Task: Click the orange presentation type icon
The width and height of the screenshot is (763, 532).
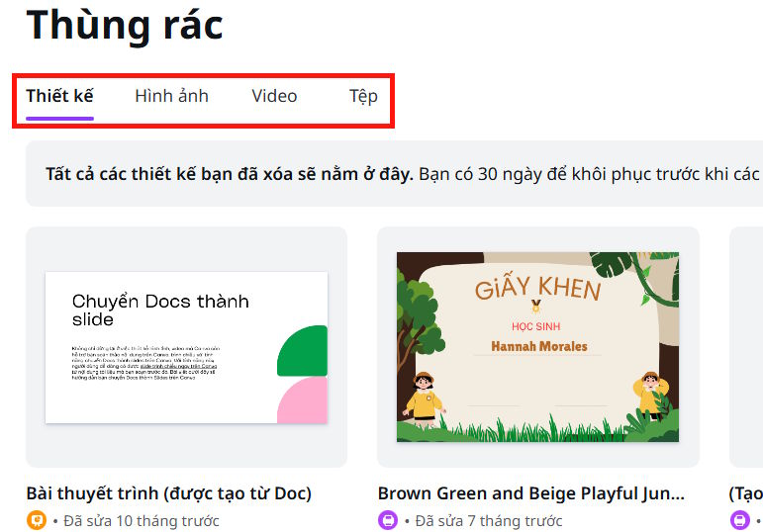Action: pyautogui.click(x=36, y=521)
